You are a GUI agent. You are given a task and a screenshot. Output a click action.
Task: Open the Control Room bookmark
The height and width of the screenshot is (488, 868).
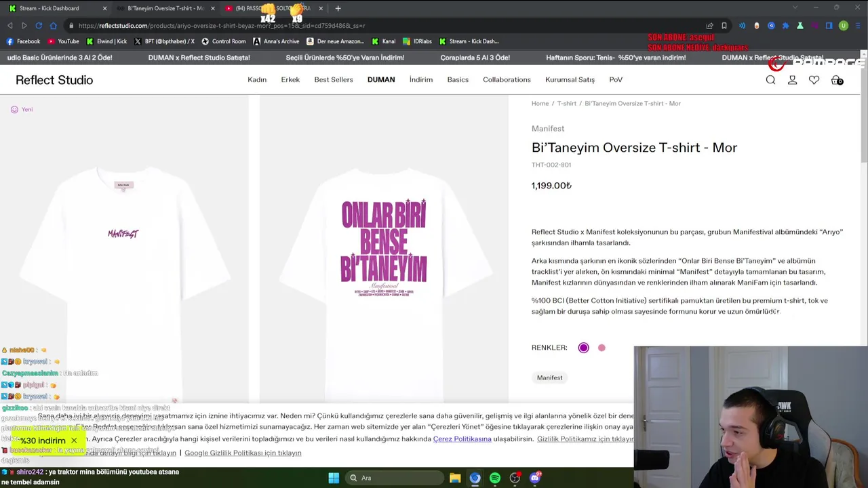tap(224, 41)
